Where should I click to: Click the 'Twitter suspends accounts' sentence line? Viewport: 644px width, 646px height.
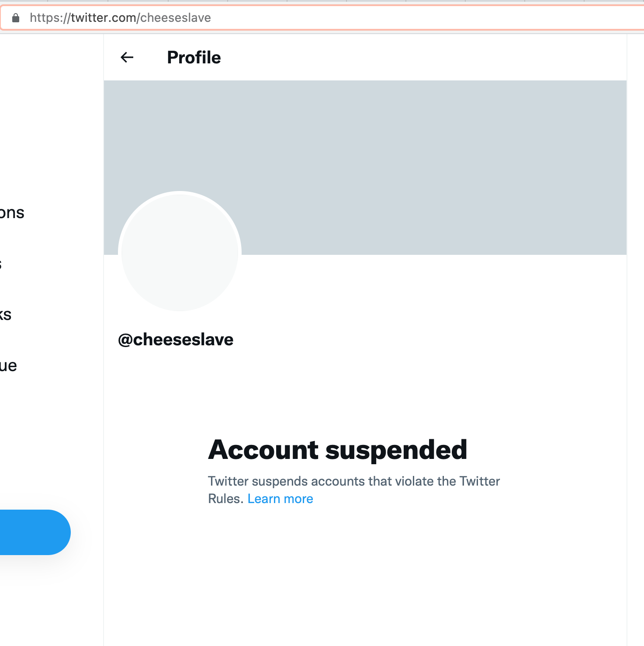[353, 481]
